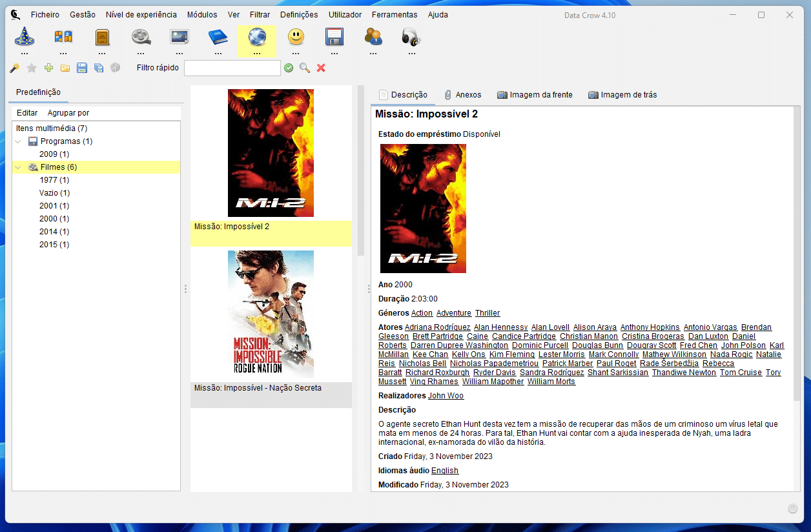Clear the quick filter with red X

click(321, 68)
